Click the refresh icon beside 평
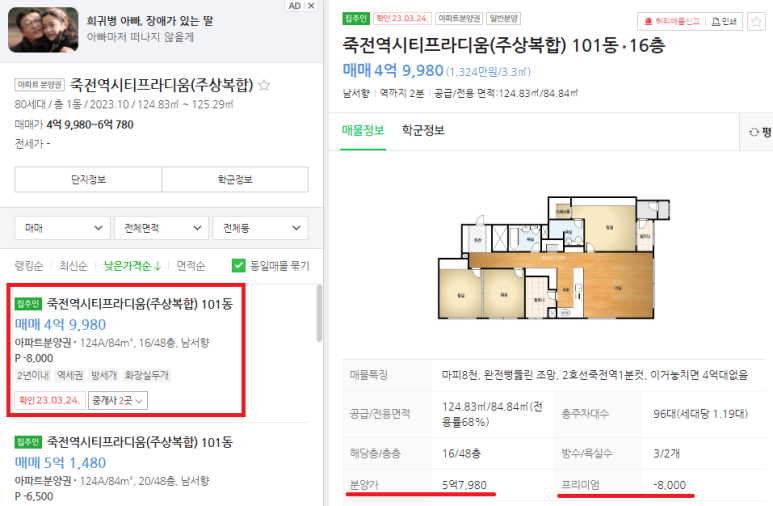The image size is (773, 506). [x=754, y=132]
